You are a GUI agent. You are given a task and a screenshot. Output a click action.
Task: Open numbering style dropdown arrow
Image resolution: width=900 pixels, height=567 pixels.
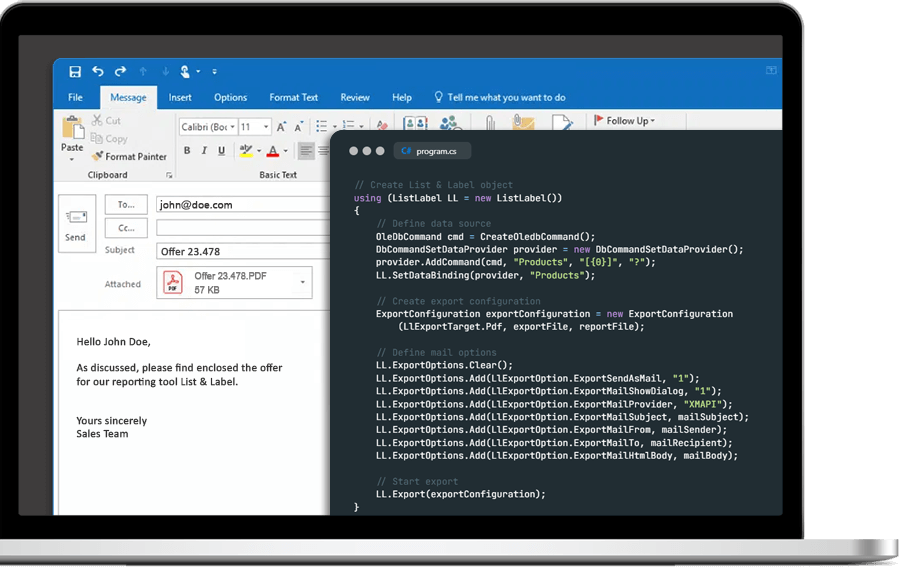click(362, 126)
